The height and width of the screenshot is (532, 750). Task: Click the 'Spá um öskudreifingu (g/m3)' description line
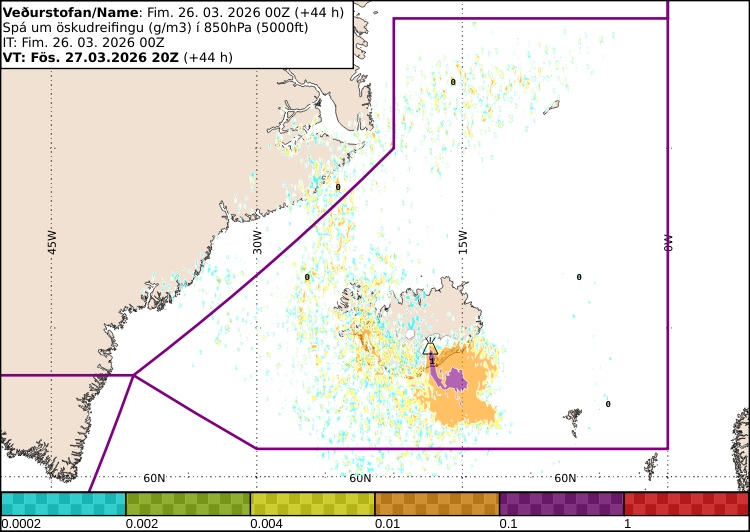[155, 27]
